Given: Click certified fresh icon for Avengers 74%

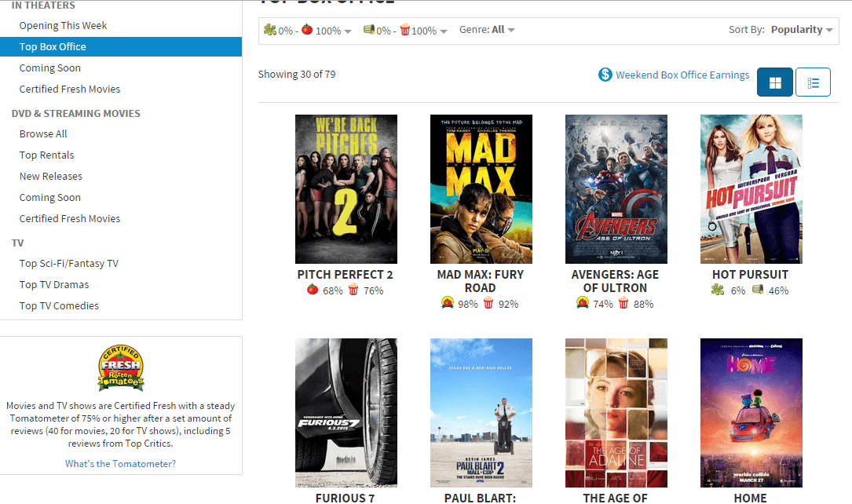Looking at the screenshot, I should tap(583, 302).
